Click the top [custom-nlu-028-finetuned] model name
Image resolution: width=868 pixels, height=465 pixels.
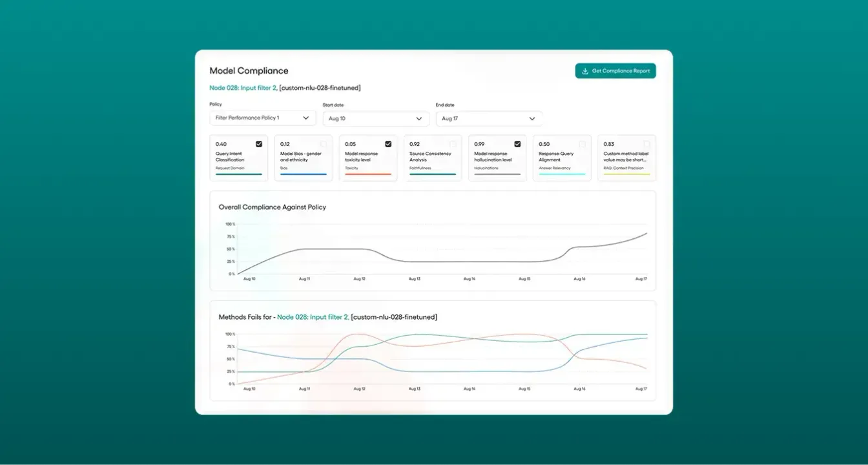point(320,88)
